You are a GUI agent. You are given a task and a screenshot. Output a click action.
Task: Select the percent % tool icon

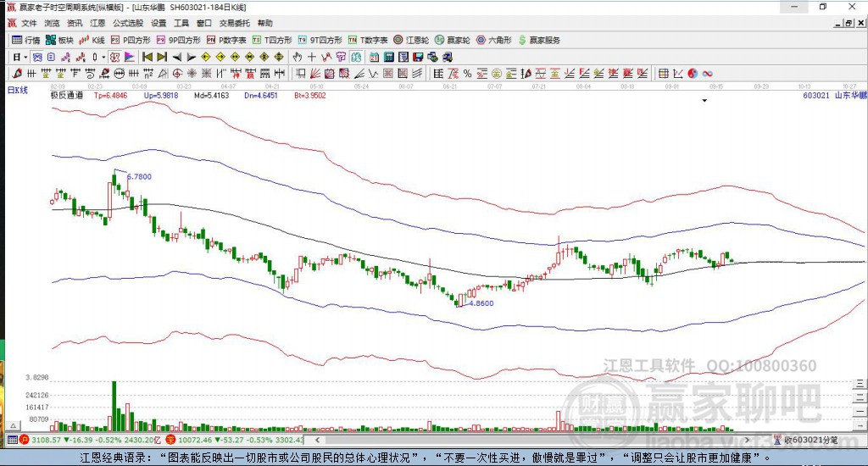[467, 74]
